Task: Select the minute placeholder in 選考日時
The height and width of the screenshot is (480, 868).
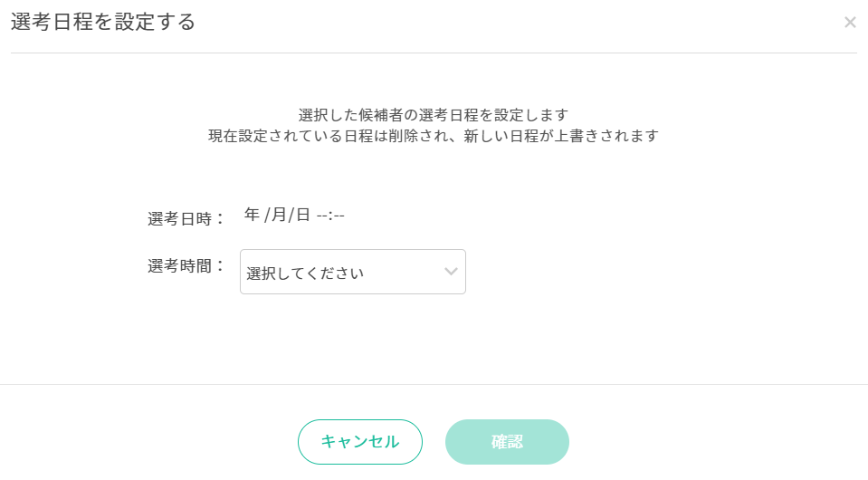Action: [339, 215]
